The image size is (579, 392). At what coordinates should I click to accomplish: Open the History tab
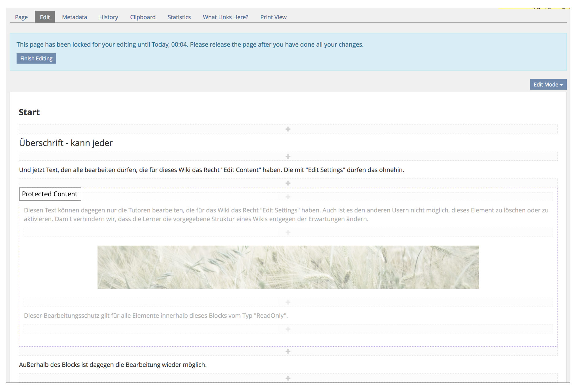(x=109, y=17)
